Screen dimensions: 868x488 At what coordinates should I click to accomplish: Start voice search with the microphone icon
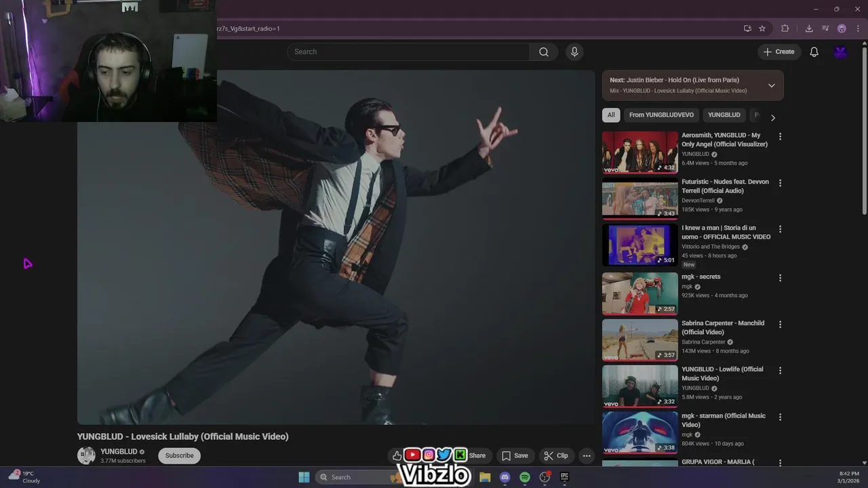pyautogui.click(x=574, y=52)
